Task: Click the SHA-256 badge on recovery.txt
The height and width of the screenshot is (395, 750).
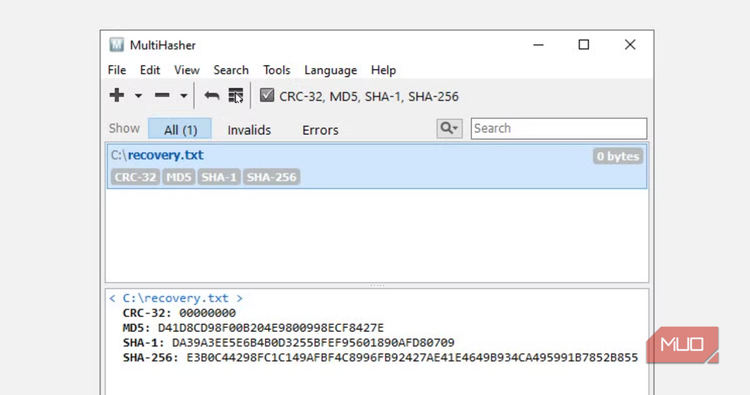Action: point(271,177)
